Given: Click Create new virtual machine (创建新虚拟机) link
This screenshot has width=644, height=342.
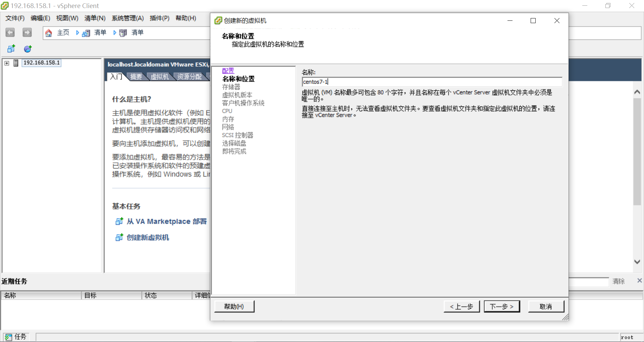Looking at the screenshot, I should click(148, 237).
